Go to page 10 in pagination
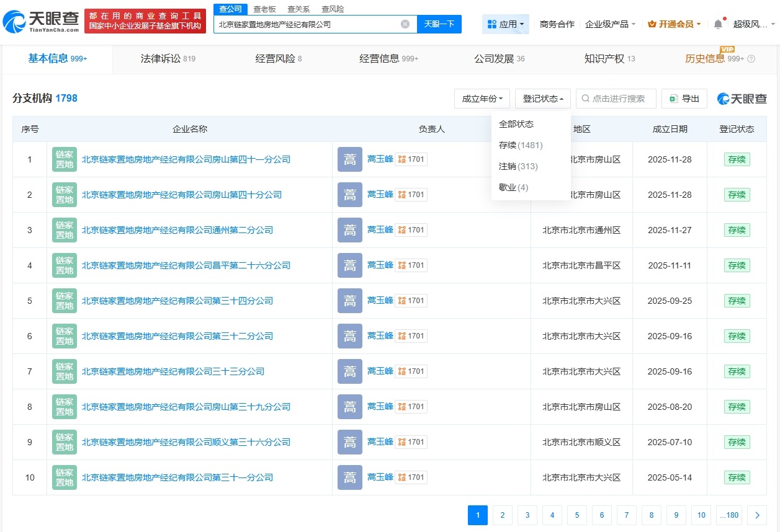This screenshot has width=780, height=532. click(701, 515)
